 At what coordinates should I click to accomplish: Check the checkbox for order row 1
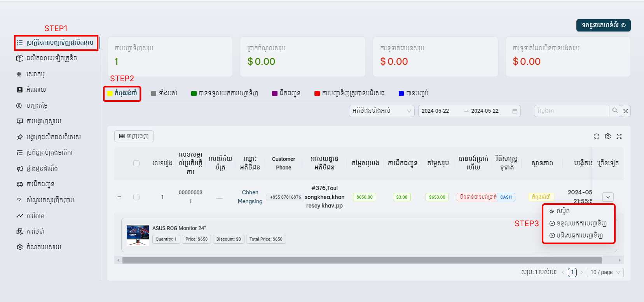(x=136, y=197)
